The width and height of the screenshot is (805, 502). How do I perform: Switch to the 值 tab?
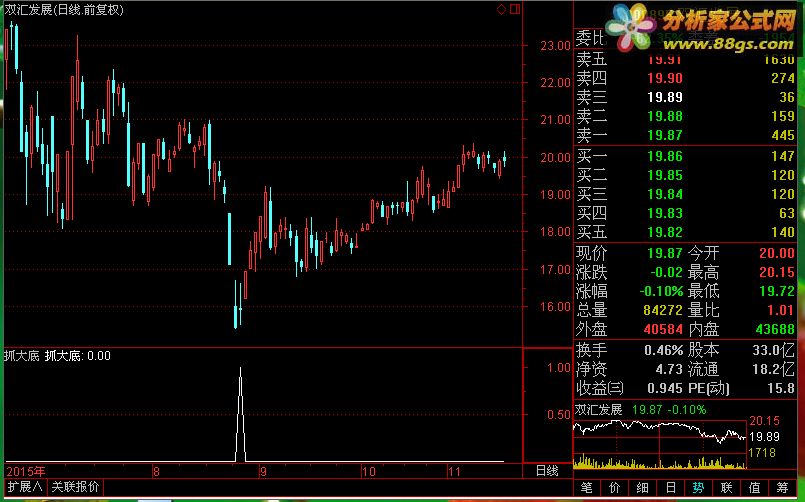point(754,488)
